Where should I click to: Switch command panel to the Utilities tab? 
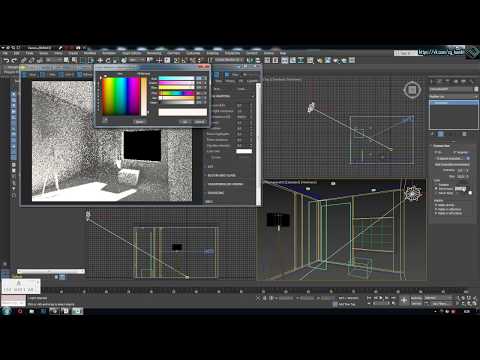pyautogui.click(x=471, y=81)
